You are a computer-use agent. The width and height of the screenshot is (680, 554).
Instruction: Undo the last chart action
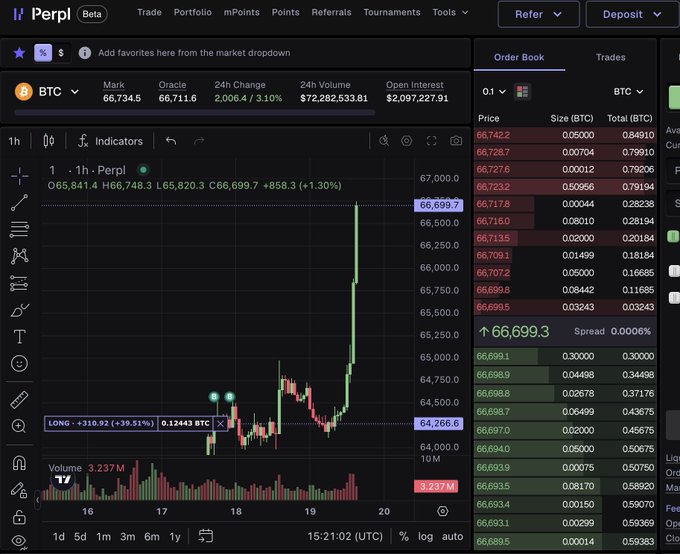click(171, 141)
